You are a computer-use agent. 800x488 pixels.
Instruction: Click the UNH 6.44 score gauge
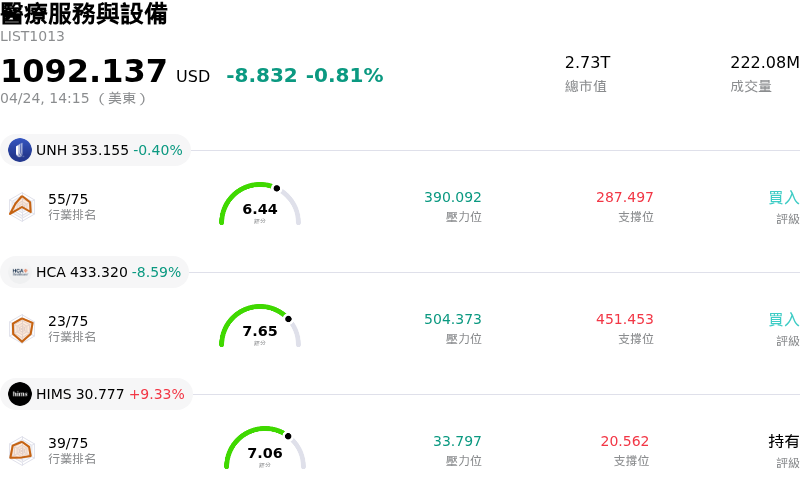tap(260, 206)
